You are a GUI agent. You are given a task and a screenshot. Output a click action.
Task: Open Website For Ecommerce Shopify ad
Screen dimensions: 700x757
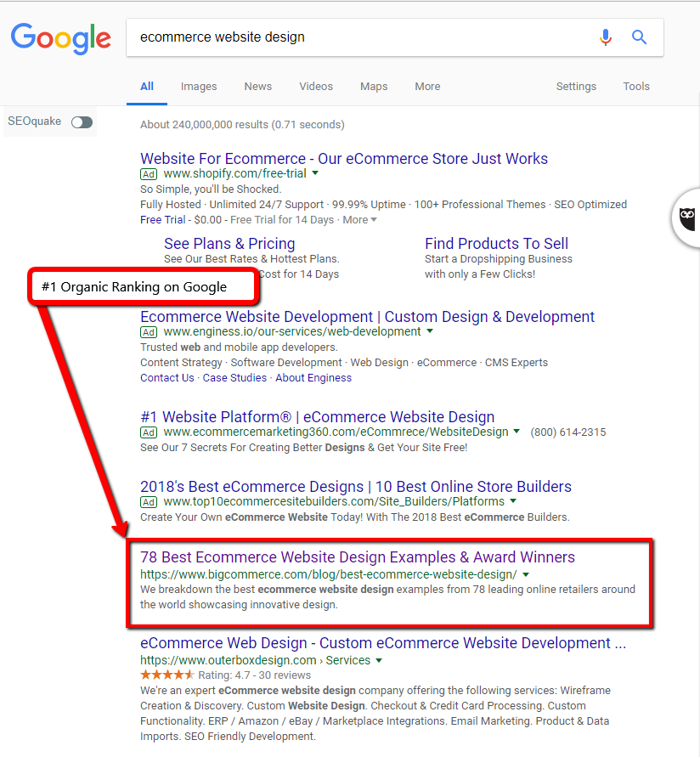coord(344,158)
